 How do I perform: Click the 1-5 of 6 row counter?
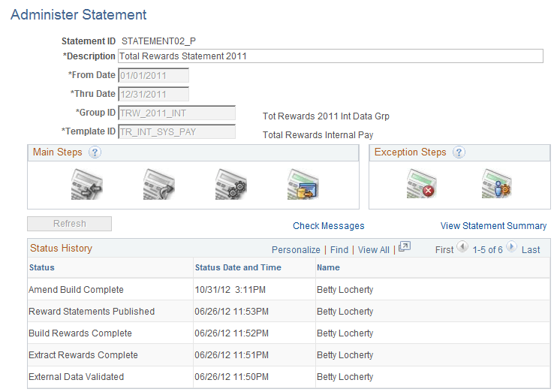487,250
